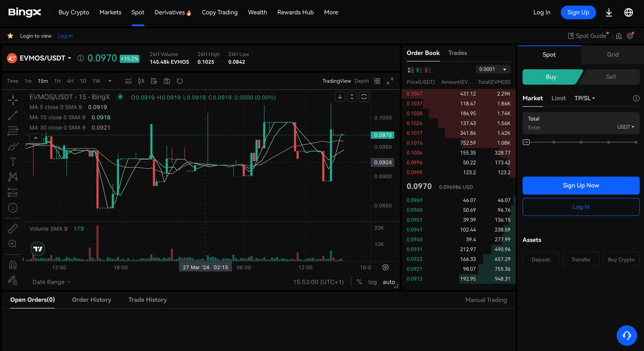Screen dimensions: 644x351
Task: Open price alerts bell icon
Action: pos(619,36)
